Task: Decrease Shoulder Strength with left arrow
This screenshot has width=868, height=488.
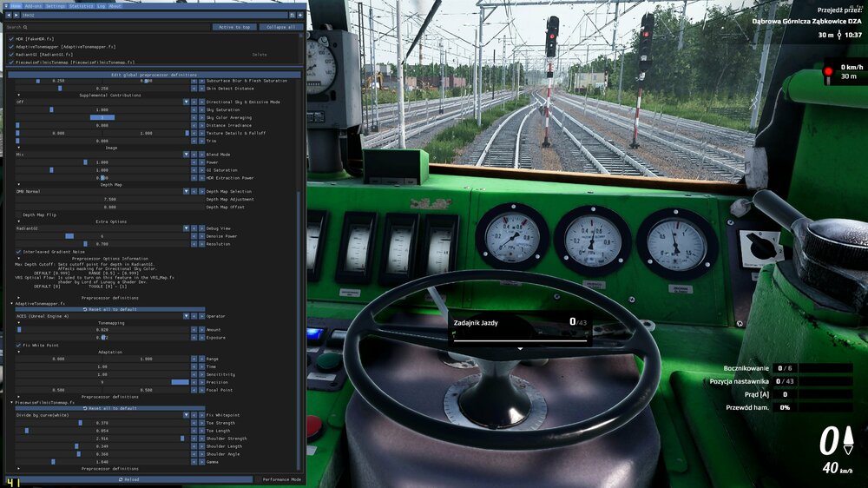Action: click(193, 439)
